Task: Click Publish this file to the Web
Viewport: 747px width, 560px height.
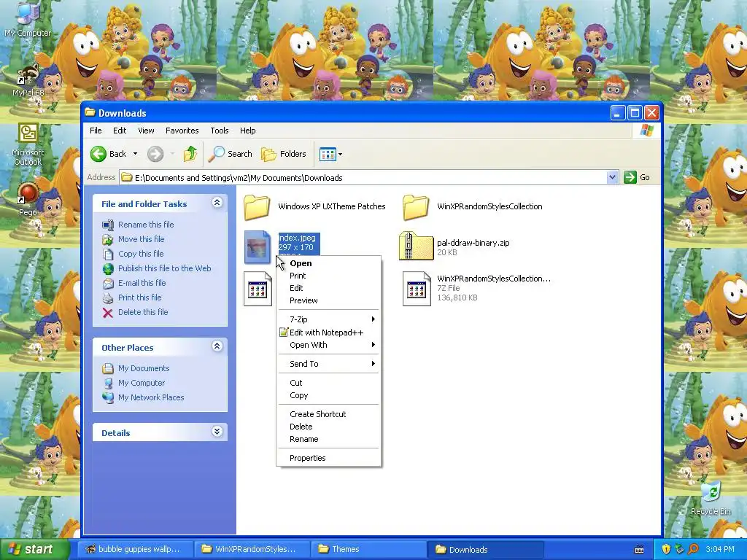Action: (x=164, y=268)
